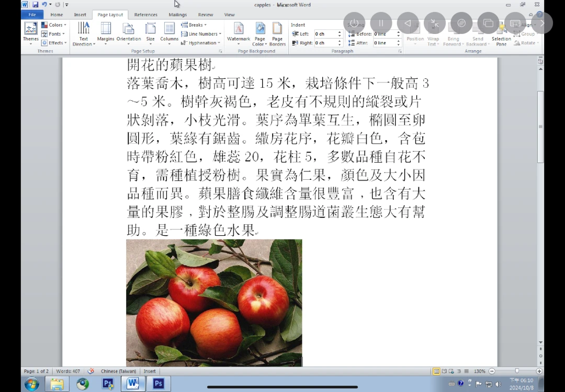The image size is (565, 392).
Task: Click the overlay windows-switch button
Action: coord(488,23)
